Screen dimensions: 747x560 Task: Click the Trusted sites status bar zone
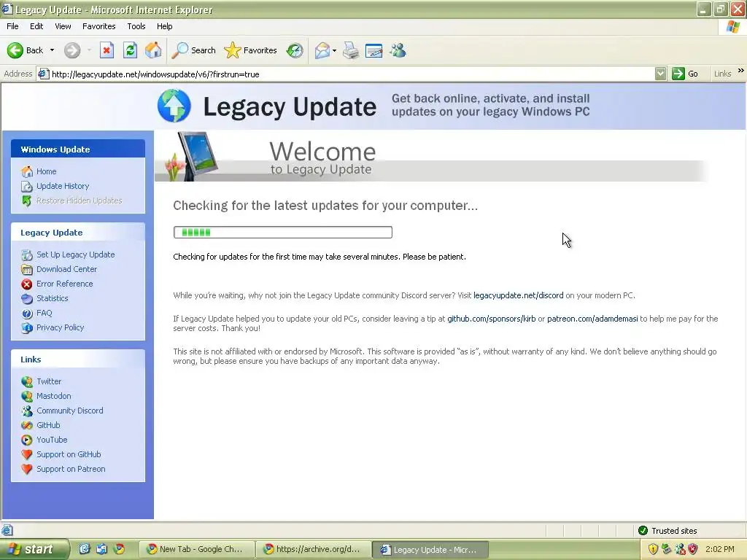(x=668, y=531)
